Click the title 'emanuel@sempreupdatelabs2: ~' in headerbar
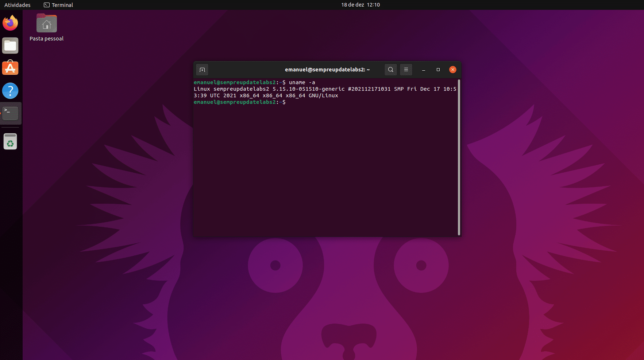This screenshot has height=360, width=644. click(x=327, y=70)
